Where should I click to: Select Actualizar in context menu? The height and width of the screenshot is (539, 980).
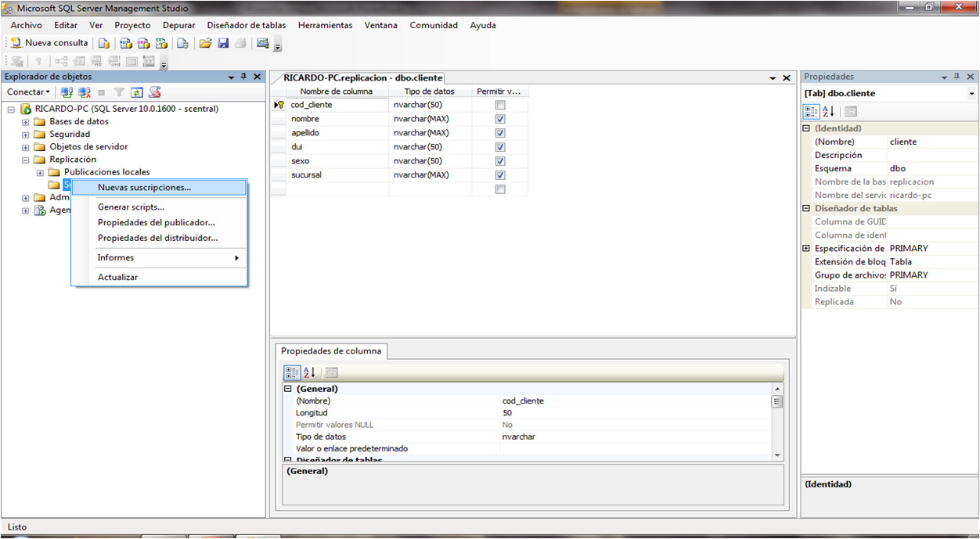pos(159,277)
